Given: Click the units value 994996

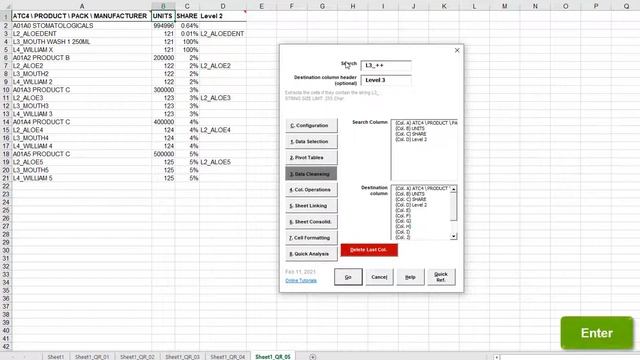Looking at the screenshot, I should pos(163,26).
